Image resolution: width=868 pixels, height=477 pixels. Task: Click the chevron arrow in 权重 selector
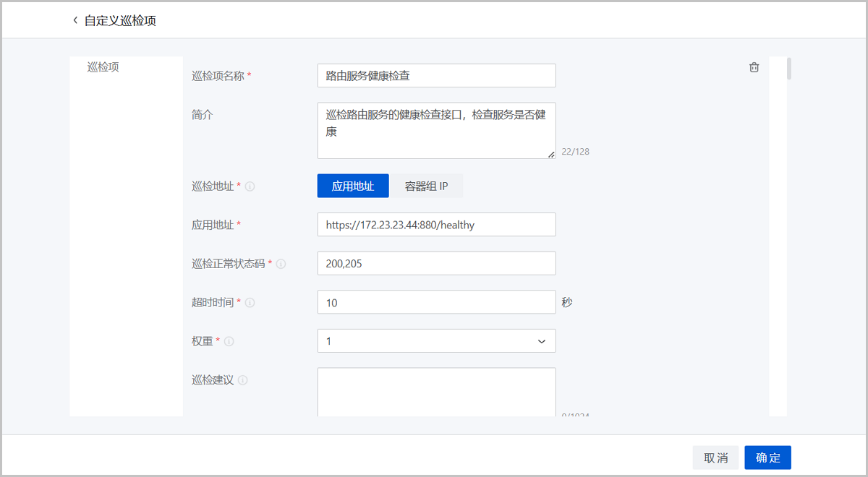point(542,341)
